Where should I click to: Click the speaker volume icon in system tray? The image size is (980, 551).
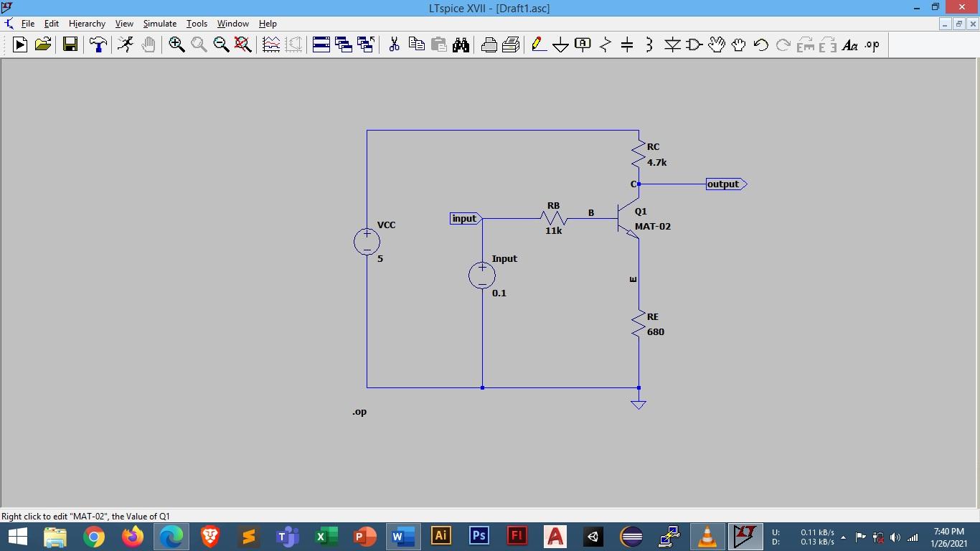point(895,536)
